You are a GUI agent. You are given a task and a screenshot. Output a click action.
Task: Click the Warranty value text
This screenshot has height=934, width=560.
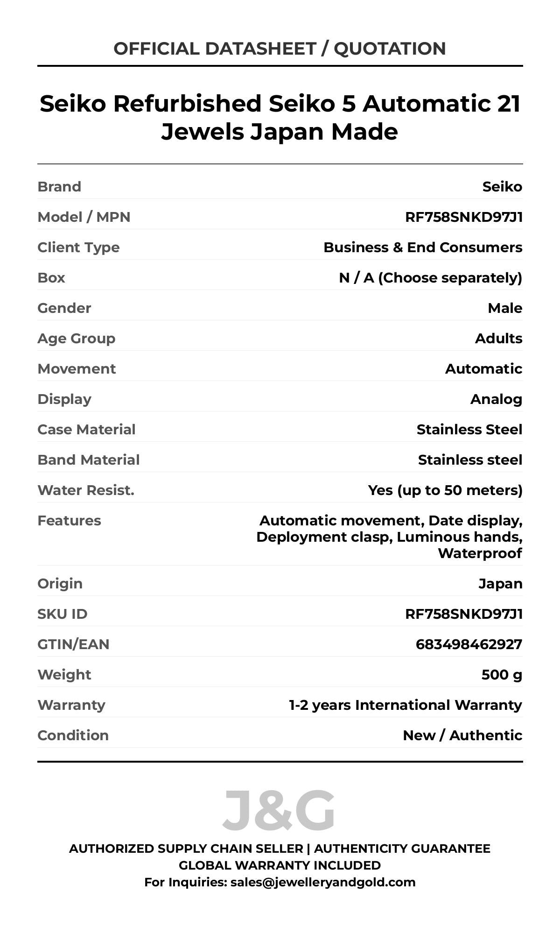pyautogui.click(x=405, y=705)
